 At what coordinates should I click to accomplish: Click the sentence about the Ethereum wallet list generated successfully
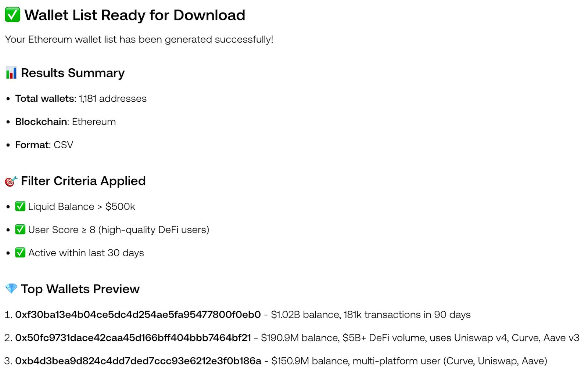click(x=139, y=39)
